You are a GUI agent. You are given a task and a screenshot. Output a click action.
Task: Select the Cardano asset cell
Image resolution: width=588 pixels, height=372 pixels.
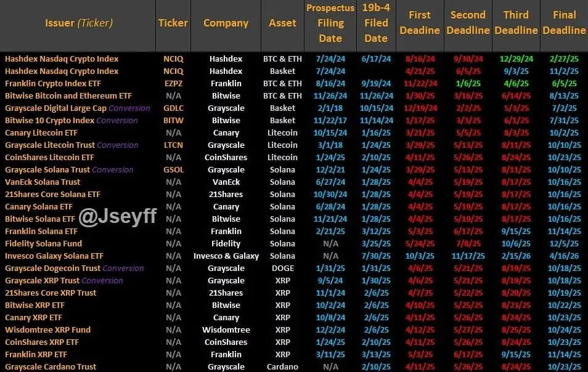coord(283,366)
